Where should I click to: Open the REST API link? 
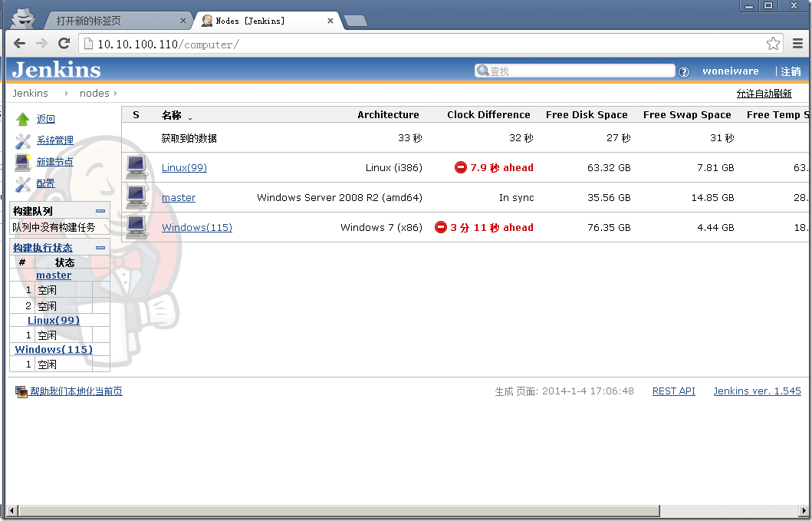(674, 391)
